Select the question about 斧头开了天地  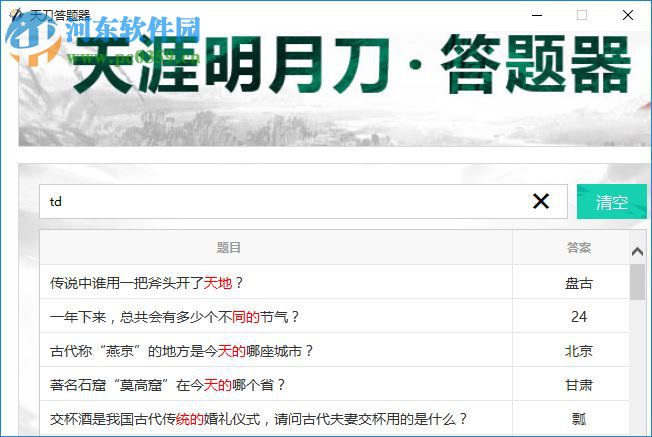[276, 283]
